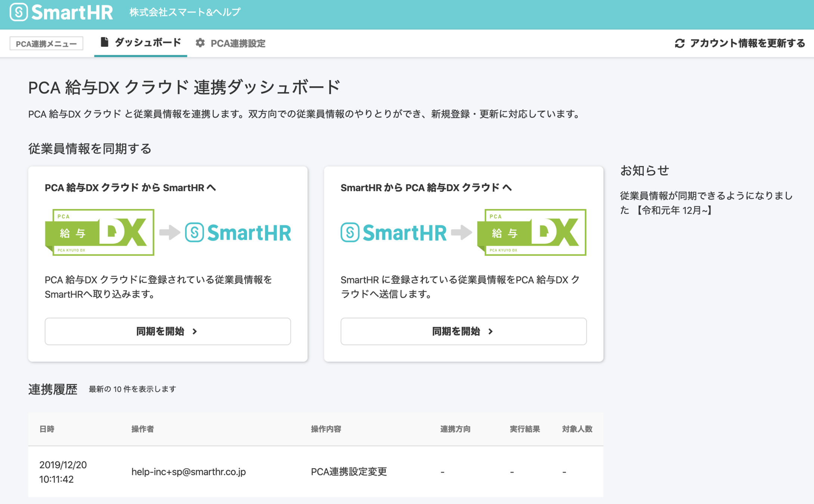Click PCA 給与DX logo in left card
The width and height of the screenshot is (814, 504).
99,232
